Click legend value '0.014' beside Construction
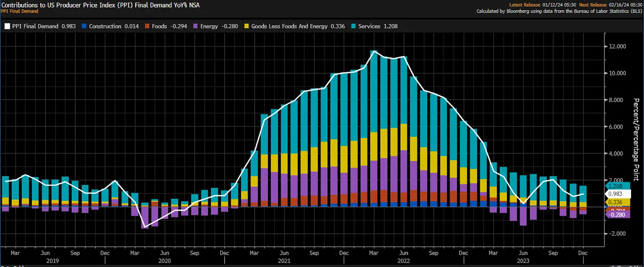 point(131,27)
